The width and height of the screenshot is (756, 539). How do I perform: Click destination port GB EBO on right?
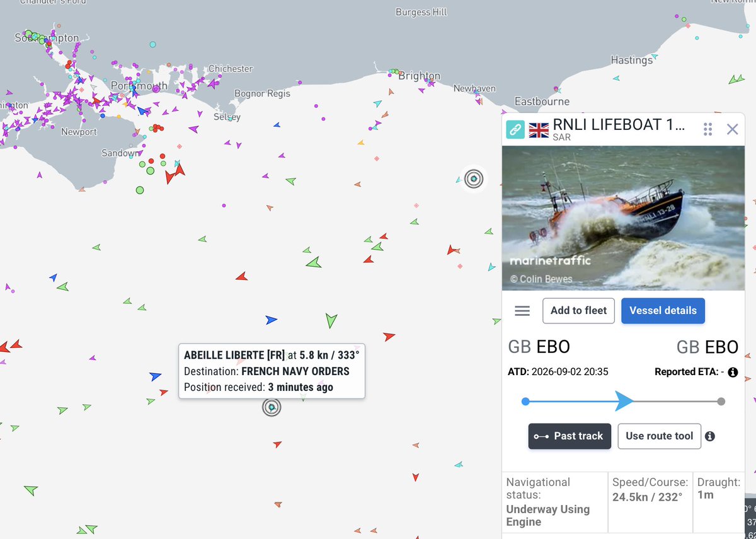707,347
